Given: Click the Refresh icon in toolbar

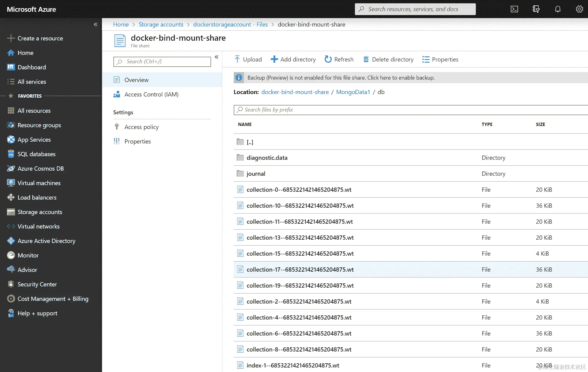Looking at the screenshot, I should tap(328, 59).
